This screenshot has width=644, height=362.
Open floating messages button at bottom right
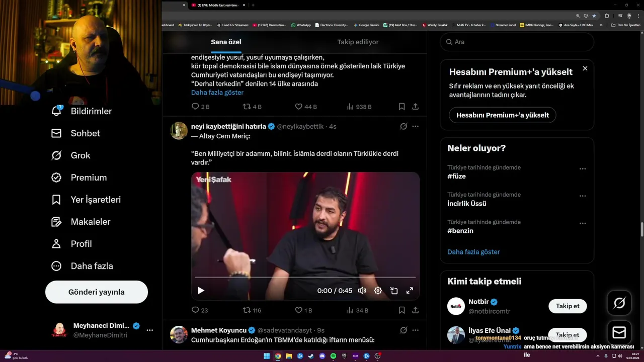(x=619, y=332)
